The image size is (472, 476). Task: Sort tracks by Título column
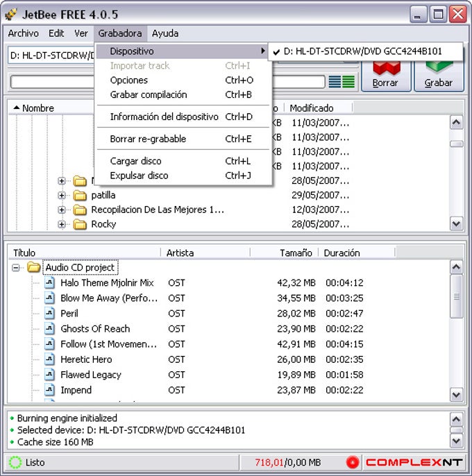coord(84,253)
